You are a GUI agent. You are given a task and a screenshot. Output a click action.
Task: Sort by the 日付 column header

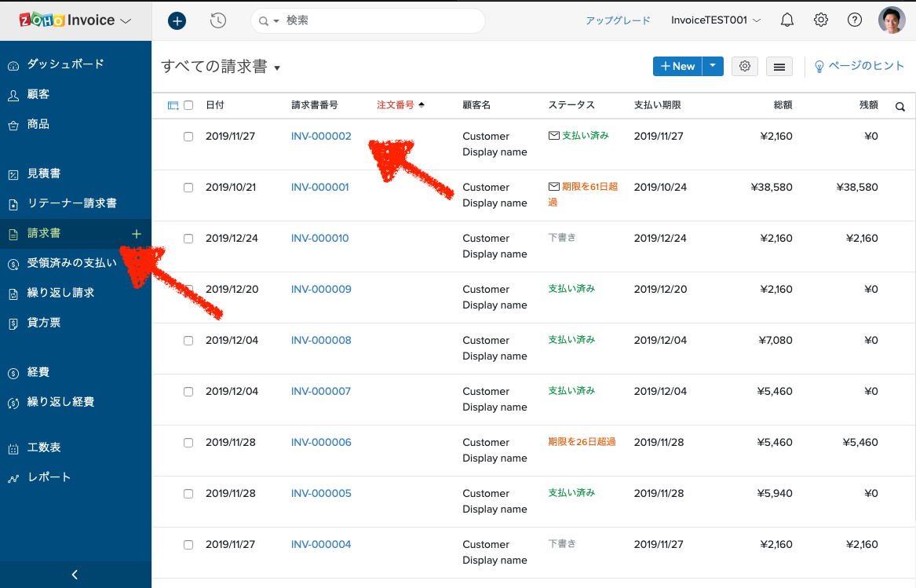(215, 105)
